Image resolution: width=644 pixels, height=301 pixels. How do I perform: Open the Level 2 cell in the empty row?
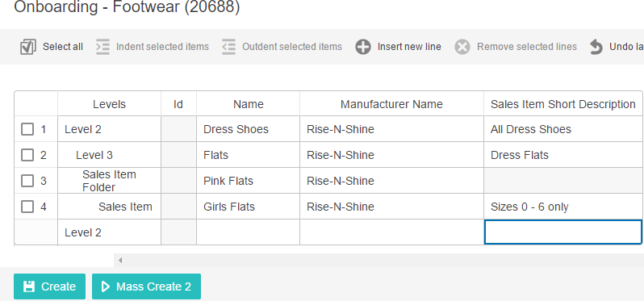pyautogui.click(x=109, y=232)
